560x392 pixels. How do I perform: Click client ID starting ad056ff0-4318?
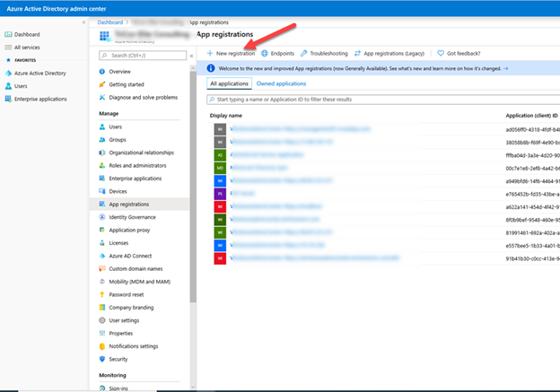[x=532, y=129]
